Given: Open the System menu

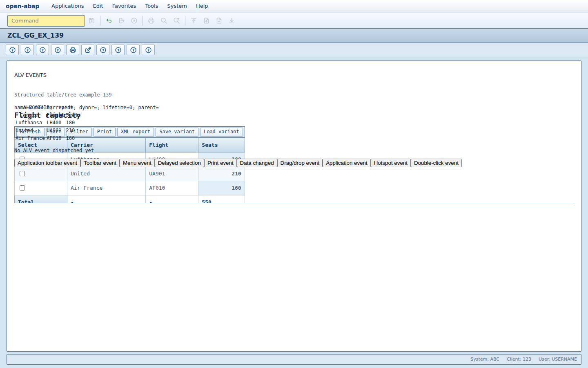Looking at the screenshot, I should point(177,6).
